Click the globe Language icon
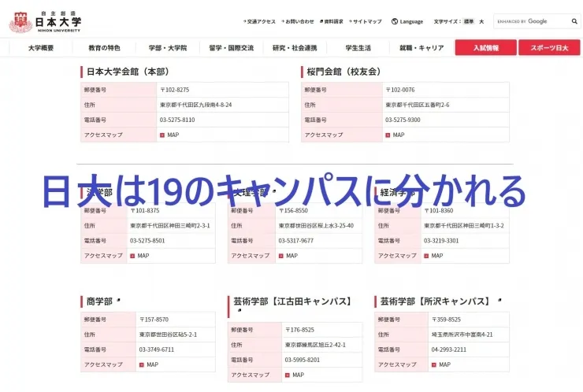The height and width of the screenshot is (392, 583). (x=395, y=21)
